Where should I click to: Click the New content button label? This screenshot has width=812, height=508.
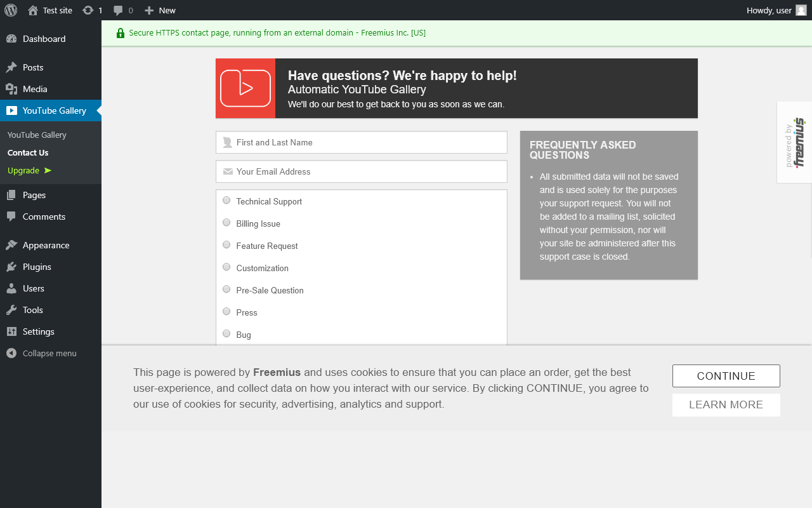tap(167, 10)
